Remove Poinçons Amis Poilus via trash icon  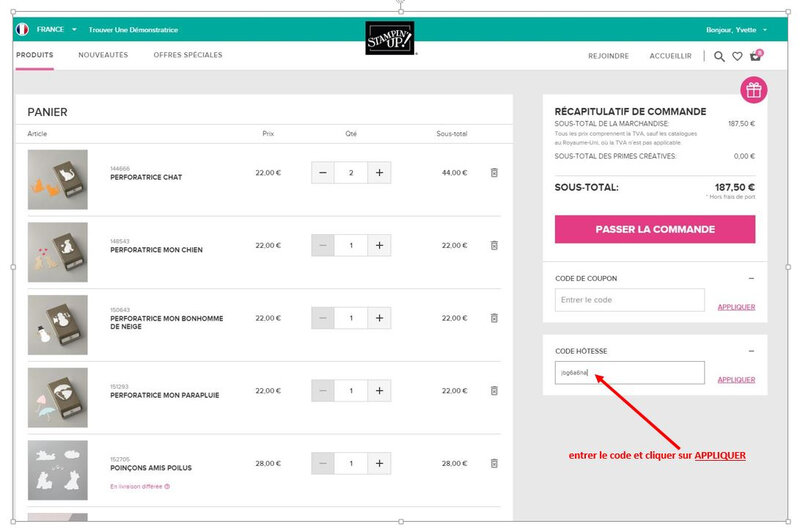[494, 464]
